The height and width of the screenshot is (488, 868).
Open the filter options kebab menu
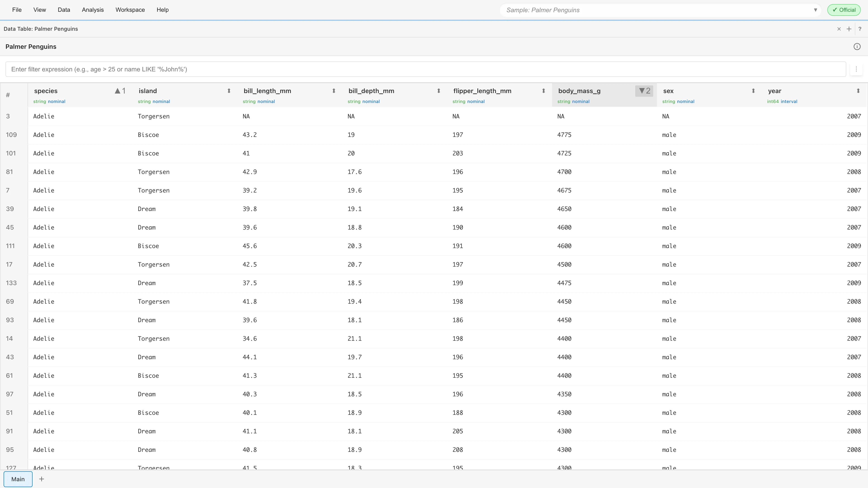point(856,69)
